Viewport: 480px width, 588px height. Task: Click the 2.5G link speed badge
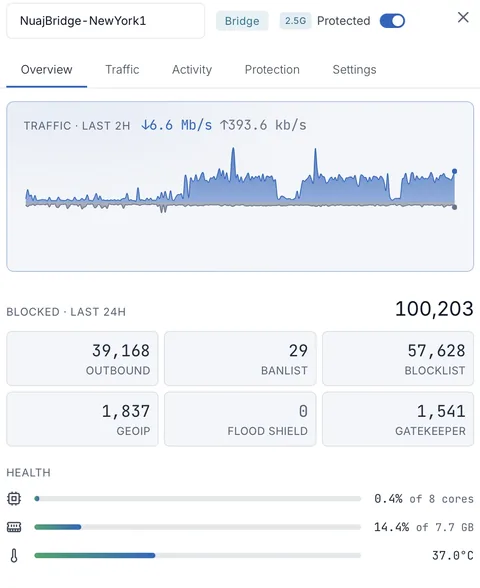[296, 21]
